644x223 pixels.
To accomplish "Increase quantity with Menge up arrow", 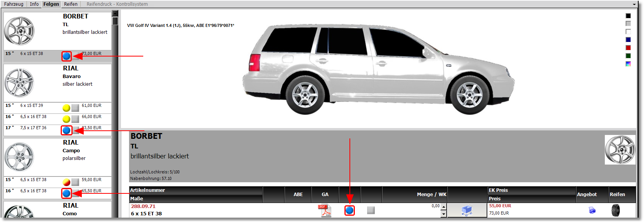I will pyautogui.click(x=444, y=207).
